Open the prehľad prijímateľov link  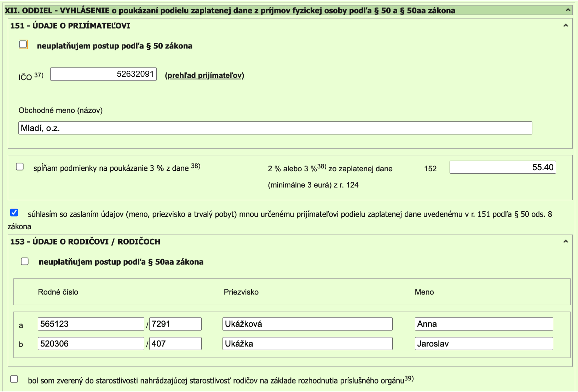click(204, 75)
